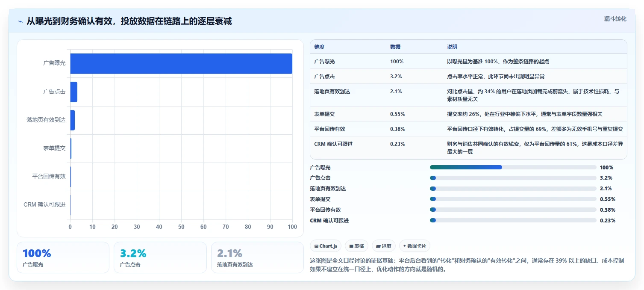Click the 0.55% value beside 表单提交 progress bar
This screenshot has height=290, width=644.
point(608,199)
